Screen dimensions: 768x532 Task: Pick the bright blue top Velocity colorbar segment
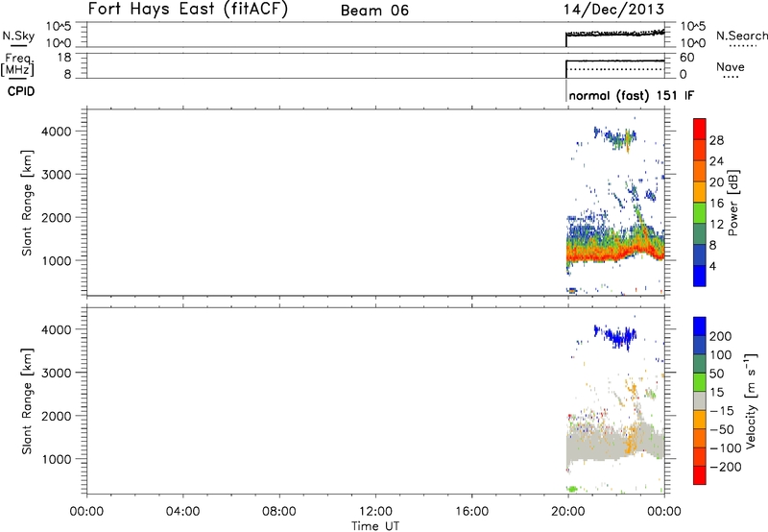click(x=700, y=326)
